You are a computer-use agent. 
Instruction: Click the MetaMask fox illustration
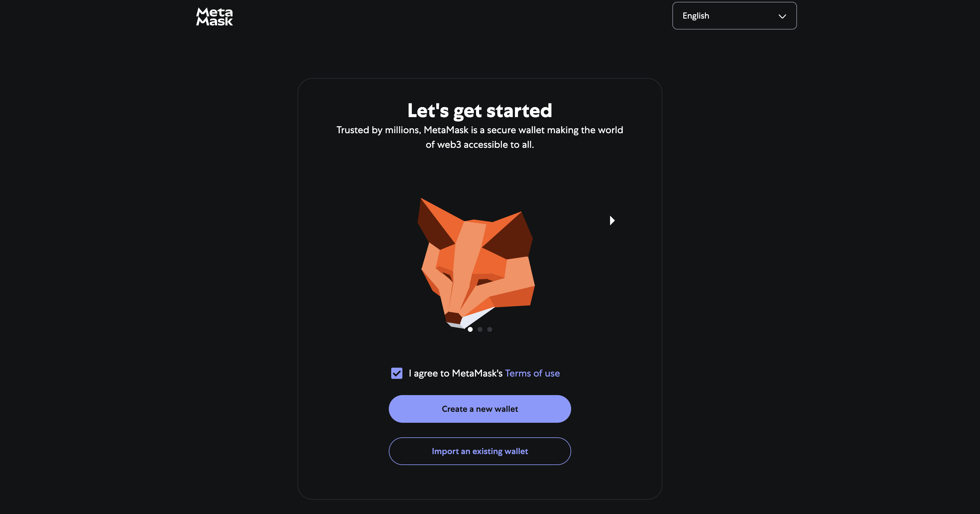(476, 263)
